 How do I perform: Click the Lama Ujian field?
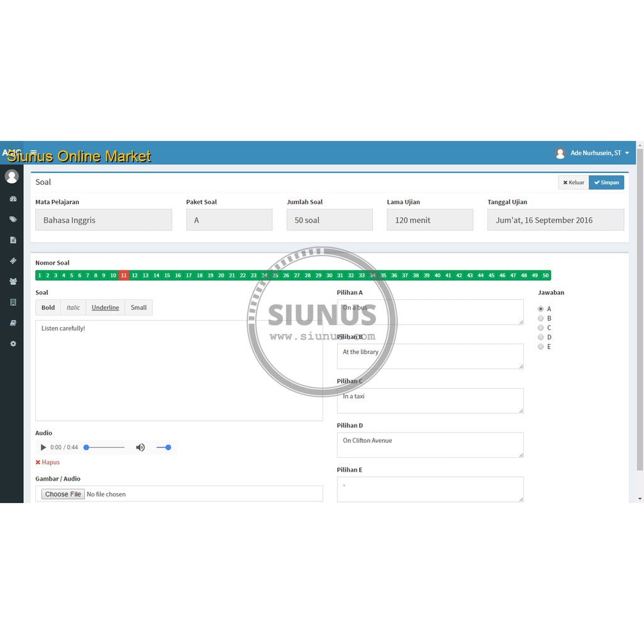pos(430,219)
